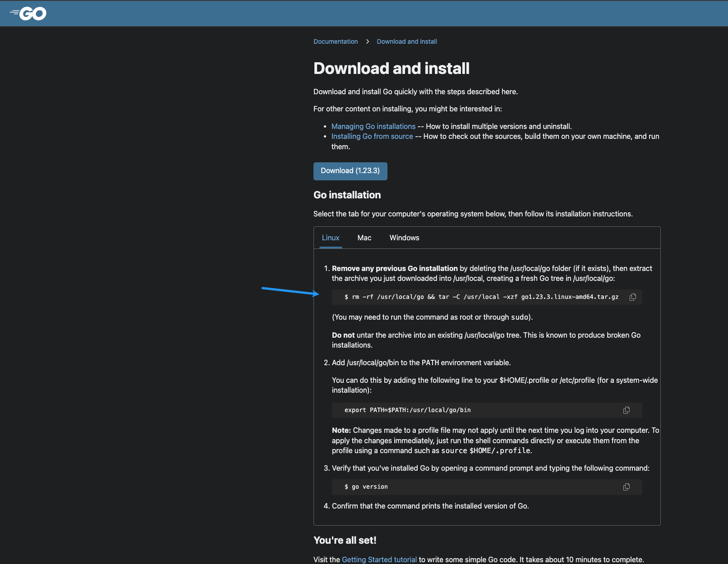728x564 pixels.
Task: Click the breadcrumb chevron separator
Action: coord(367,41)
